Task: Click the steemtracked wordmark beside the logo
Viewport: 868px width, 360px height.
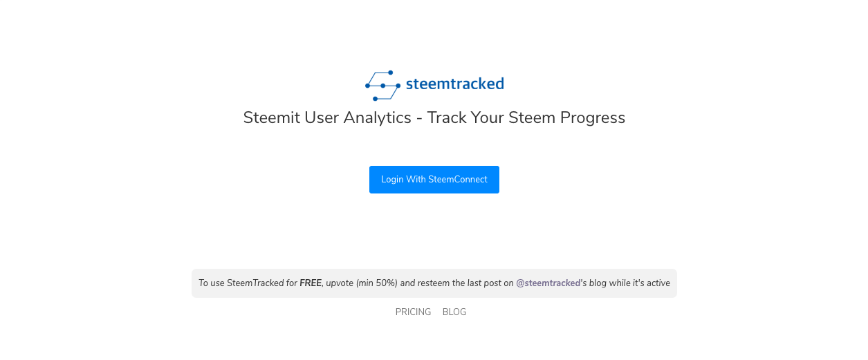Action: point(454,84)
